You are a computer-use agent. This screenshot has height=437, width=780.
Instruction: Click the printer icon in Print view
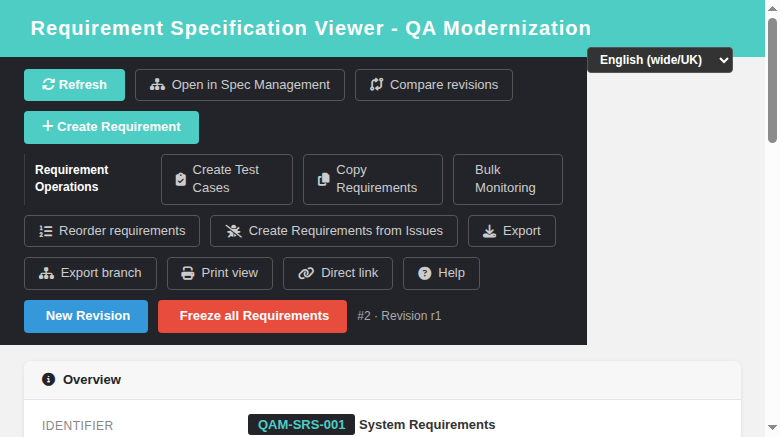click(188, 273)
